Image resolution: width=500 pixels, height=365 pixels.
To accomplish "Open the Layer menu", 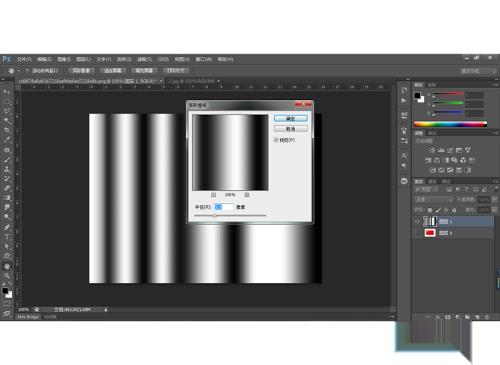I will [83, 59].
